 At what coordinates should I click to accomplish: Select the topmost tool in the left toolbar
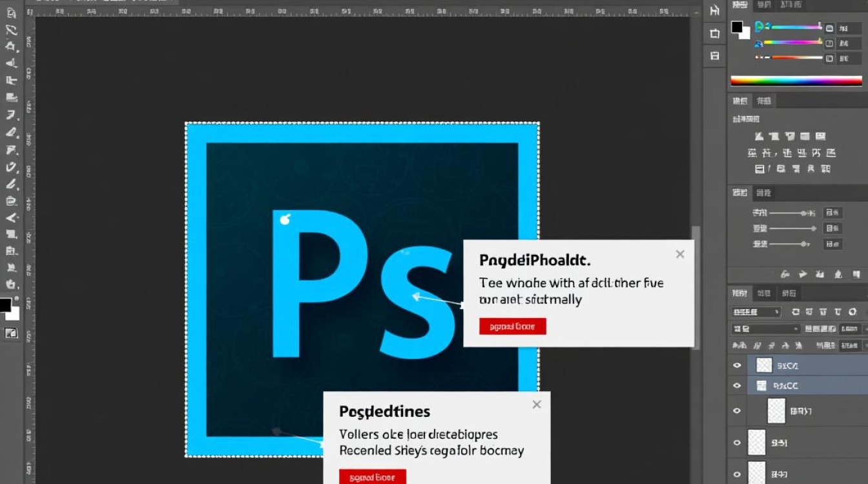pyautogui.click(x=11, y=12)
